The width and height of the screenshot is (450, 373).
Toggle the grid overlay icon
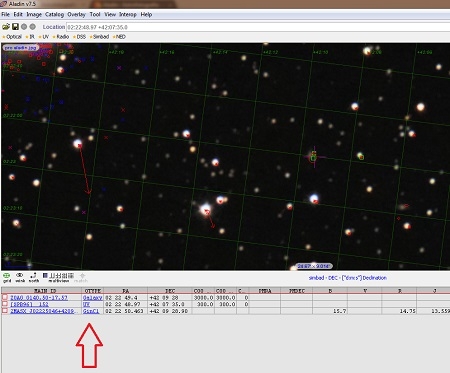point(7,276)
